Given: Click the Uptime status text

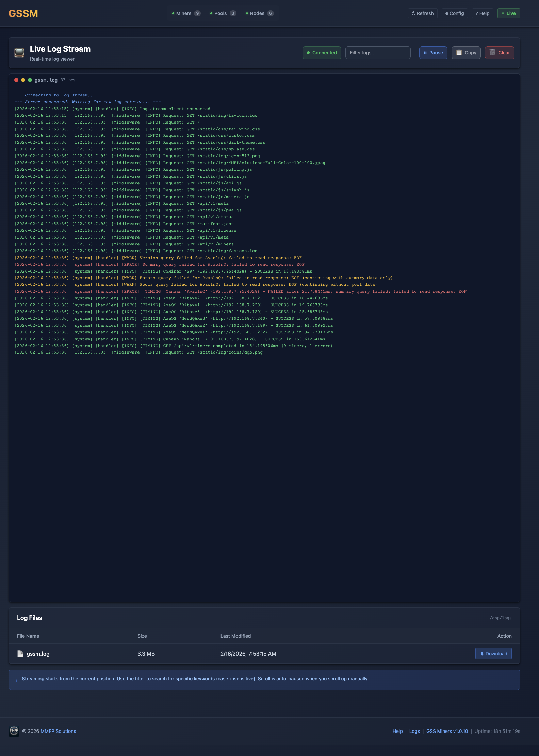Looking at the screenshot, I should coord(497,731).
